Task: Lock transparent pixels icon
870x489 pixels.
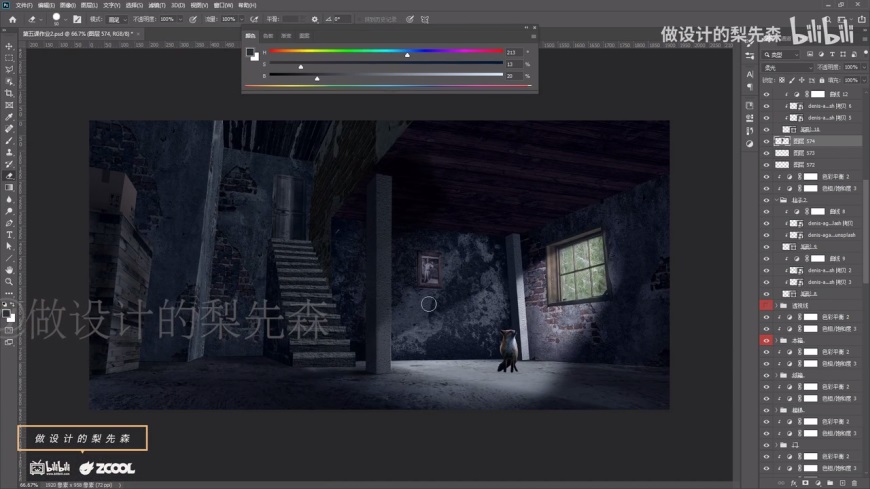Action: click(x=782, y=80)
